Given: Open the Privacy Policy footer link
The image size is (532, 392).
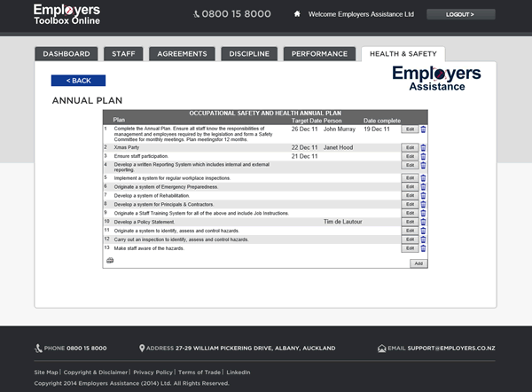Looking at the screenshot, I should click(153, 372).
